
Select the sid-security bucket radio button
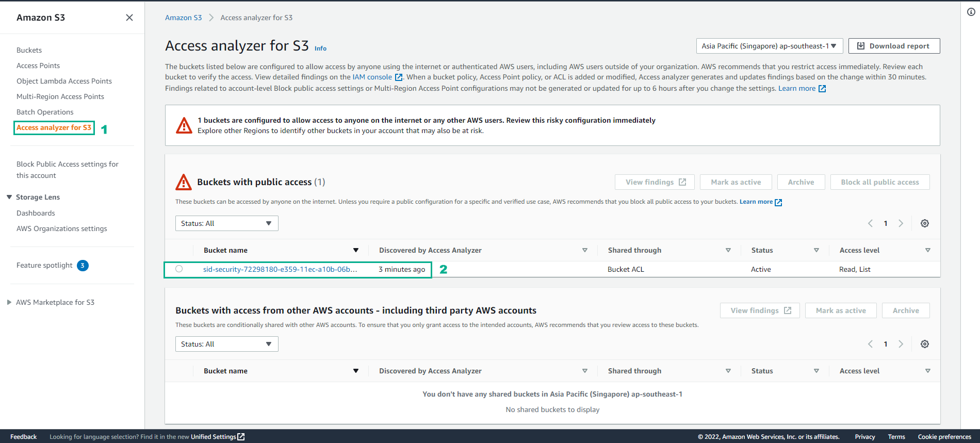(x=179, y=269)
